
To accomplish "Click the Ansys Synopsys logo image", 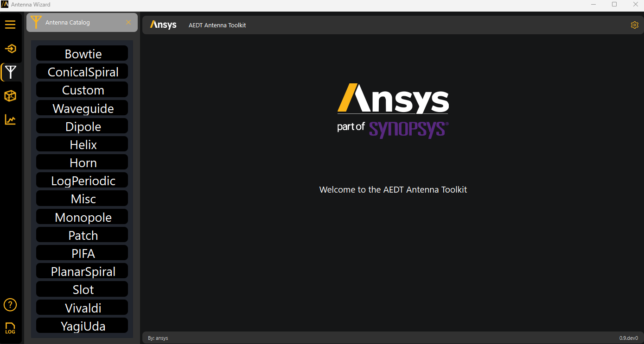I will [393, 111].
